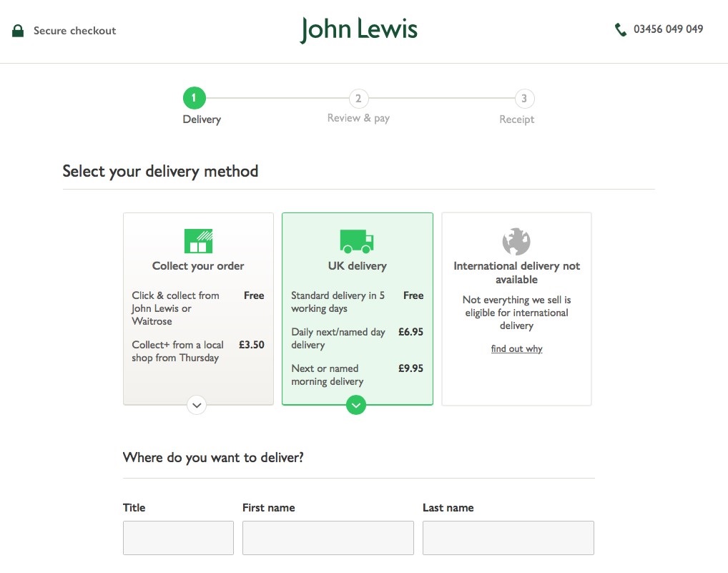Click 'Not everything we sell is eligible' text
The height and width of the screenshot is (573, 728).
click(x=517, y=313)
